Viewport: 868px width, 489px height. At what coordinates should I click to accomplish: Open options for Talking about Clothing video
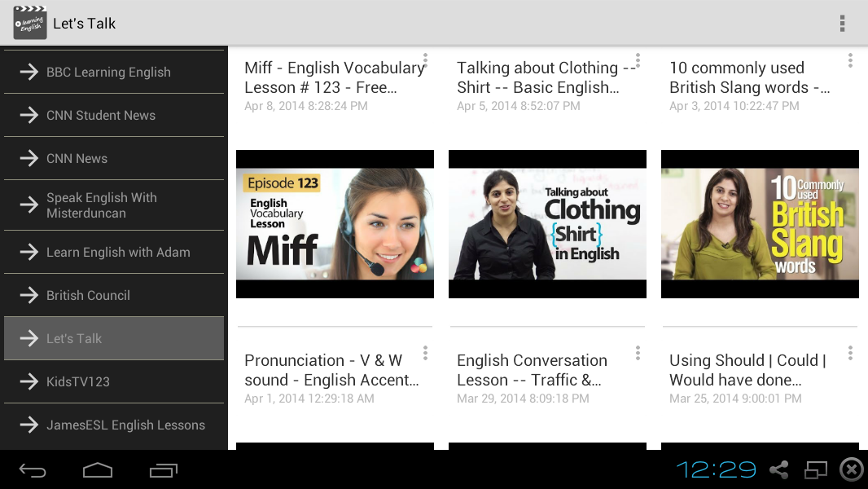pyautogui.click(x=638, y=61)
